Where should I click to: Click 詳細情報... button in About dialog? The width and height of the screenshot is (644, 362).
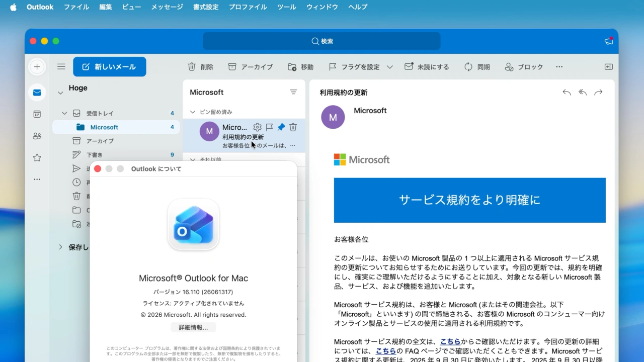pos(193,327)
